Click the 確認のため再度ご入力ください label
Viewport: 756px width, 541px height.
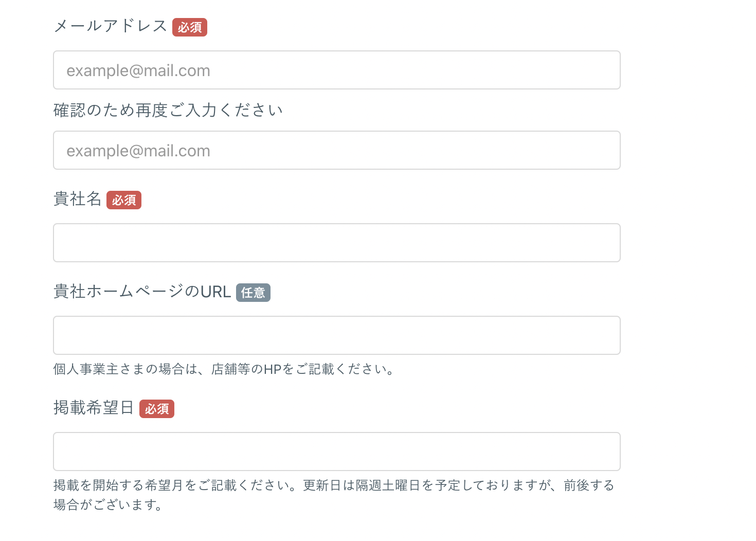[168, 110]
